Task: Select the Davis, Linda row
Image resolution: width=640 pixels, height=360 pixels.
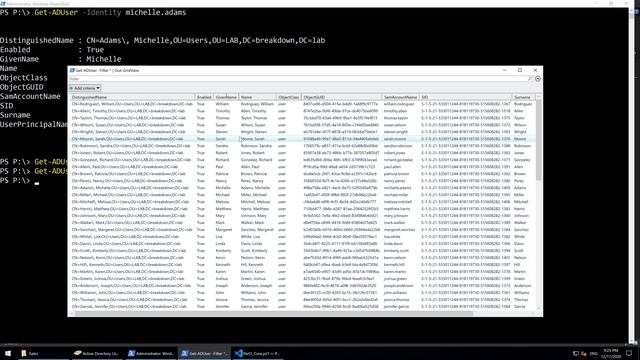Action: 302,243
